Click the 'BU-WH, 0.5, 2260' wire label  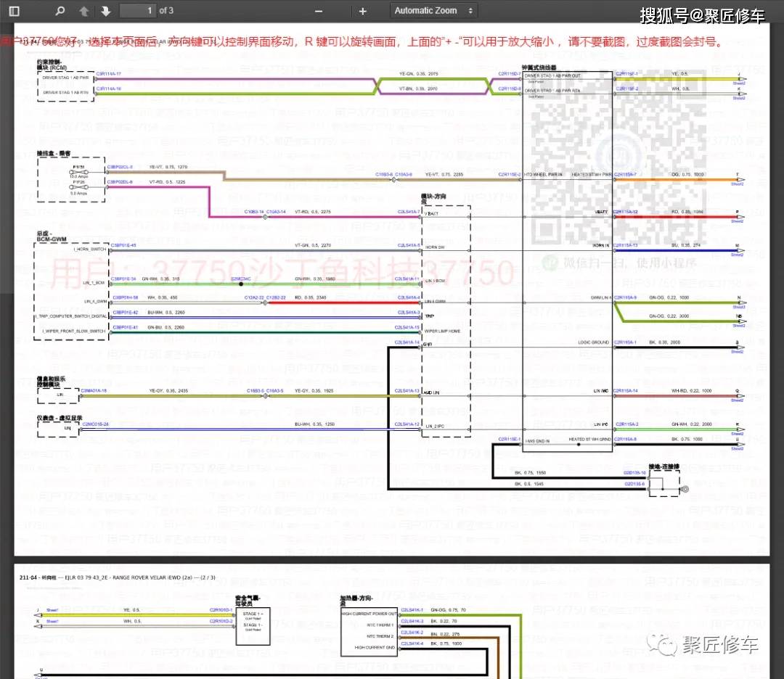point(166,312)
